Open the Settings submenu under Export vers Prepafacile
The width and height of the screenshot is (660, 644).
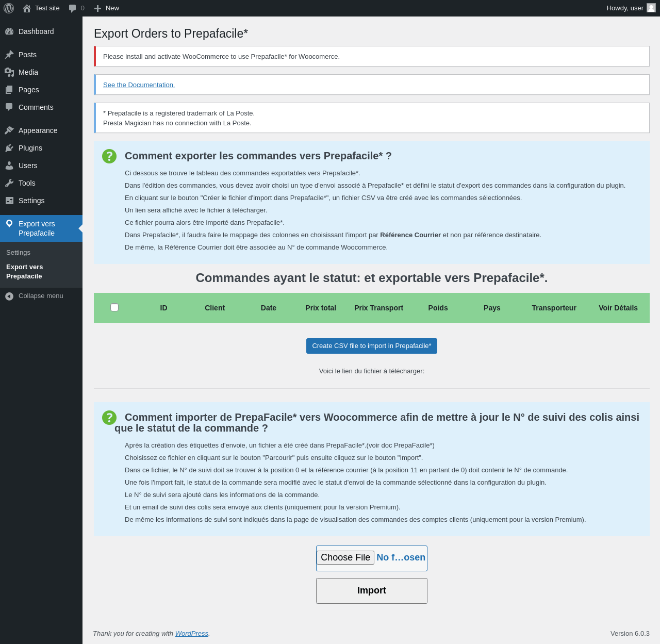point(18,253)
